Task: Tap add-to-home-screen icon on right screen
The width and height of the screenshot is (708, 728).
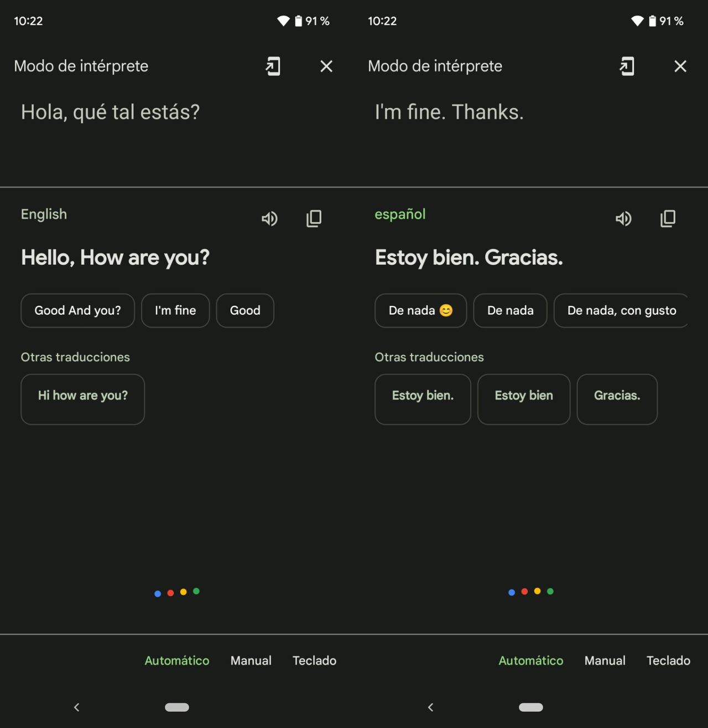Action: click(627, 66)
